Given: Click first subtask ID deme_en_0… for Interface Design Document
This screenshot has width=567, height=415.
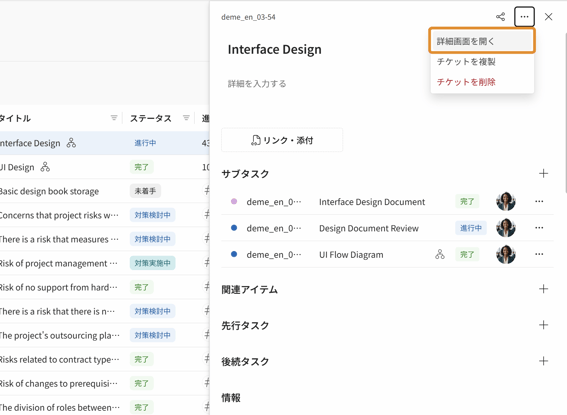Looking at the screenshot, I should pyautogui.click(x=274, y=202).
